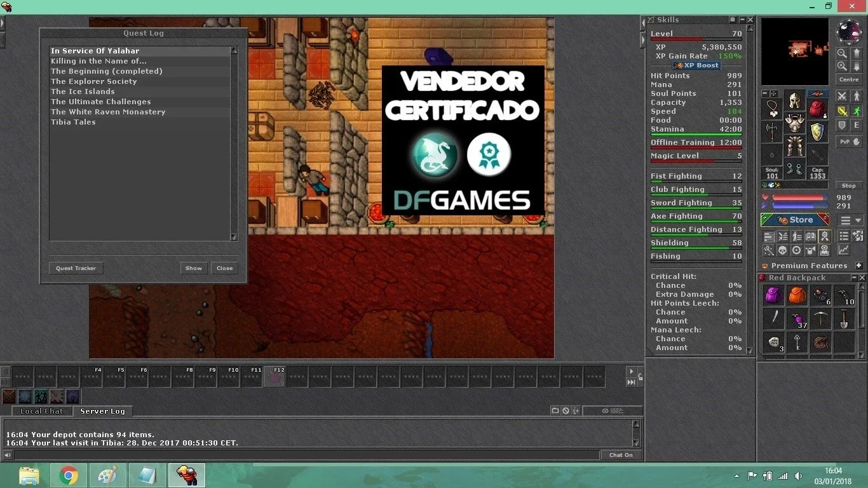Click the chat input field

(307, 455)
